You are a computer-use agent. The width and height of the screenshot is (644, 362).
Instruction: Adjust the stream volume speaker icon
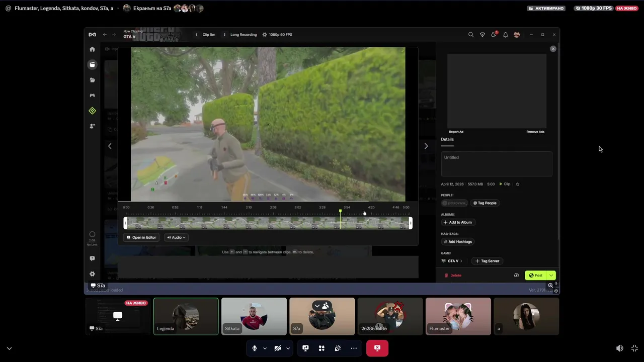[x=620, y=348]
